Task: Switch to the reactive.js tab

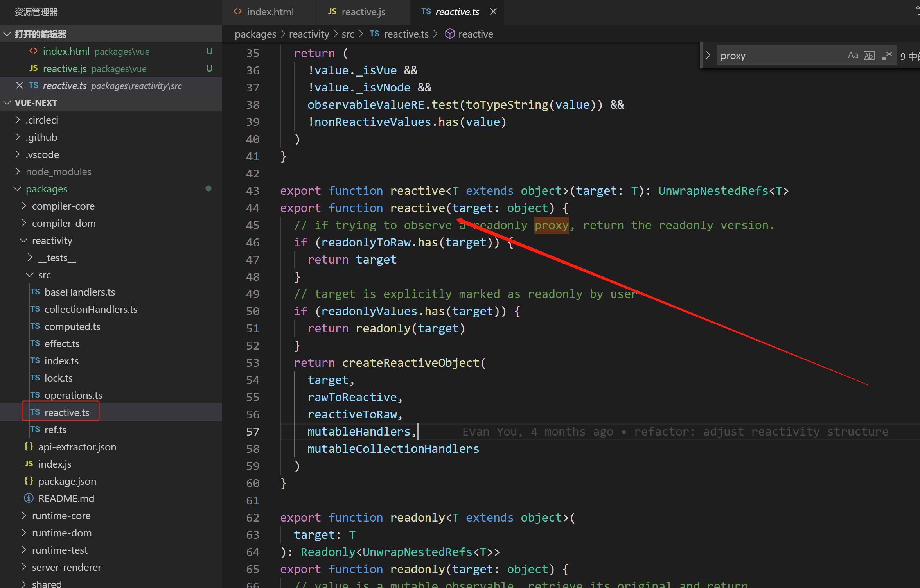Action: [x=363, y=12]
